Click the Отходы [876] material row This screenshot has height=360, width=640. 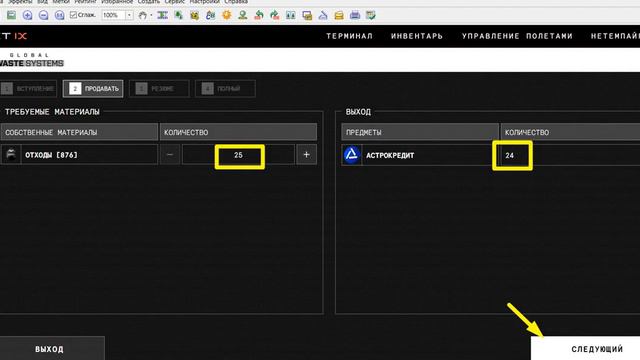(79, 155)
